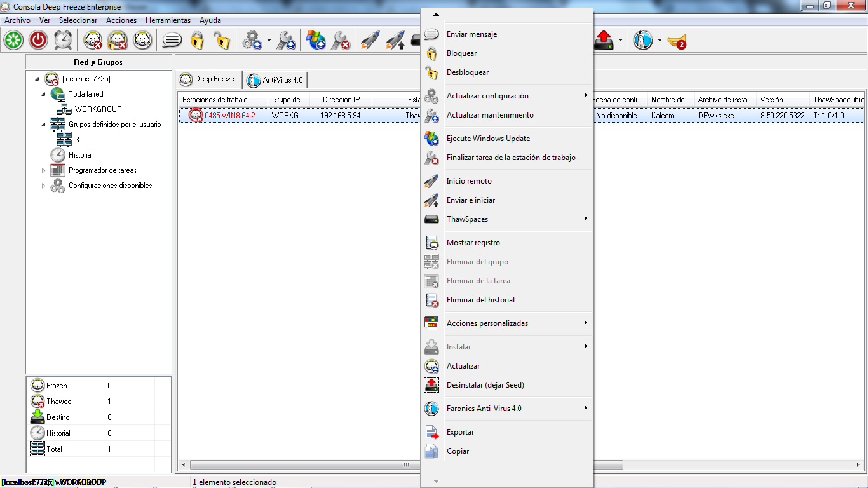868x488 pixels.
Task: Click the closed padlock toolbar icon
Action: tap(197, 41)
